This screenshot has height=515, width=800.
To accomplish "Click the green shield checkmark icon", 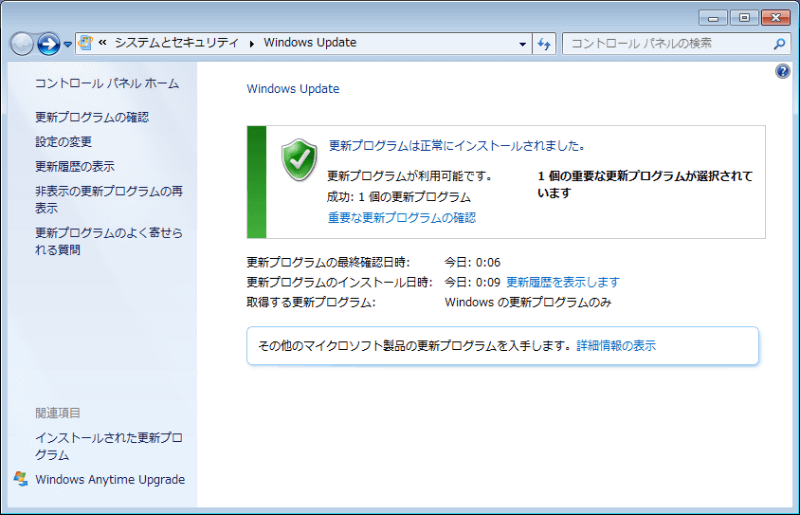I will tap(299, 160).
